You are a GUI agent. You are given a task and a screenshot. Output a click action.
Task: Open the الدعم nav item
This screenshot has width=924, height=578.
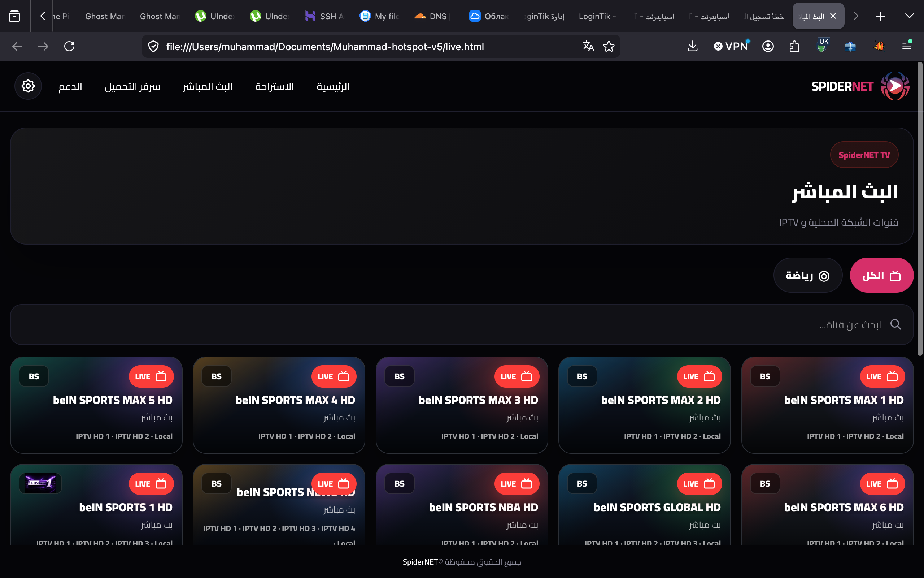tap(70, 86)
